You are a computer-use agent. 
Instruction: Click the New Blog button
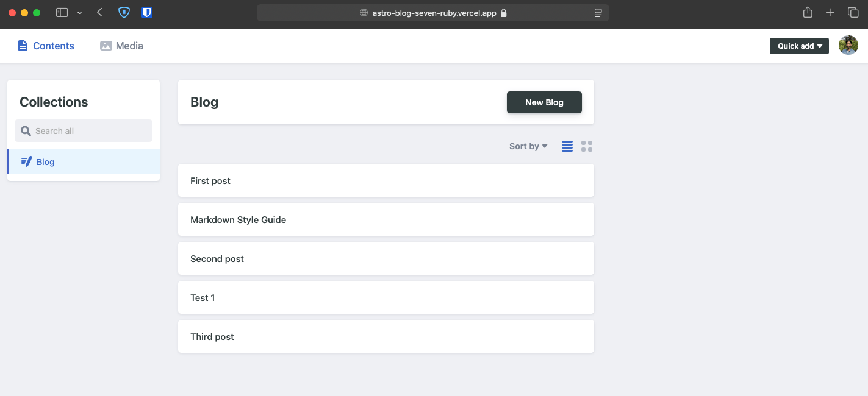544,102
